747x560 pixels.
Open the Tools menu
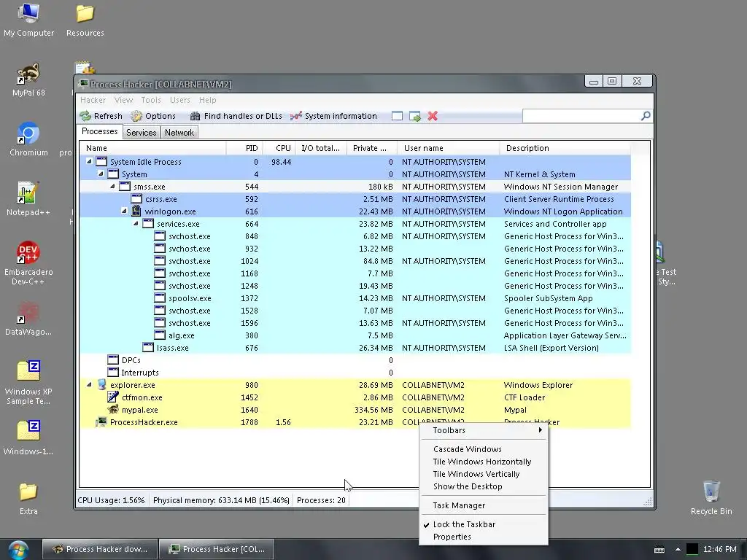pyautogui.click(x=151, y=100)
